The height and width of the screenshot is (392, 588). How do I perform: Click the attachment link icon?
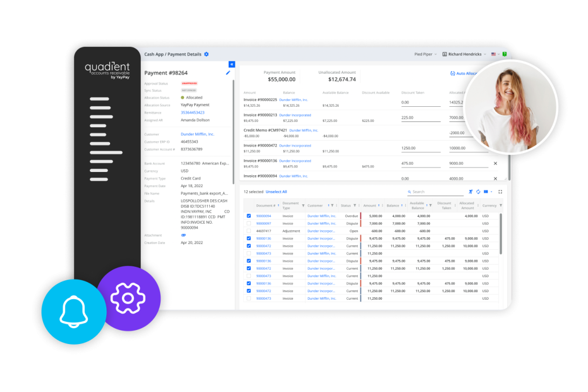(183, 235)
